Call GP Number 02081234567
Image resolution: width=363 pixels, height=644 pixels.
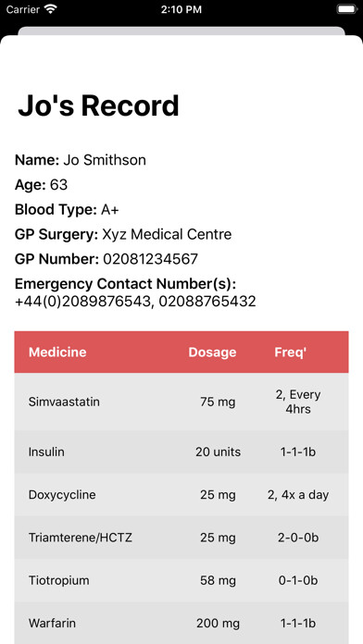(x=150, y=259)
